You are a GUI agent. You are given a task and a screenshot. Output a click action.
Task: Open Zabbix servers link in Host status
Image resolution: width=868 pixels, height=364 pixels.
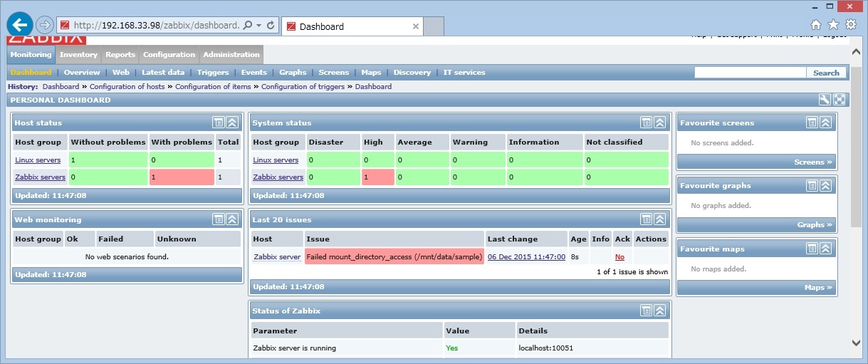click(x=40, y=177)
